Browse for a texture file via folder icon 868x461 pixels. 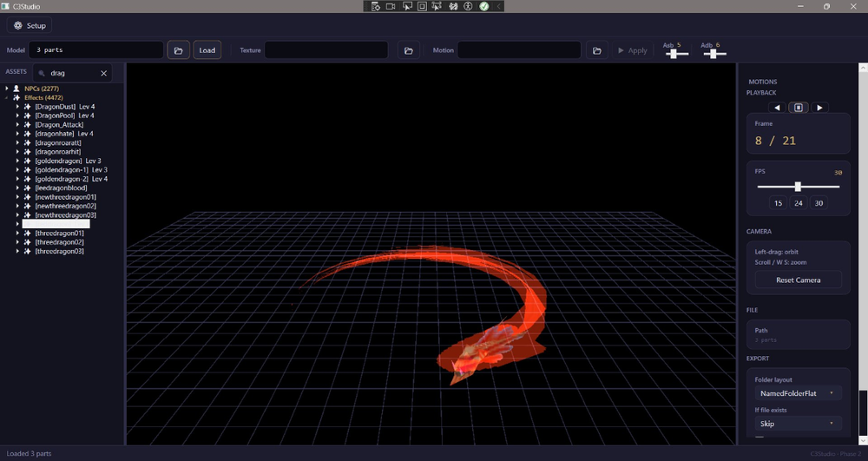[x=409, y=49]
